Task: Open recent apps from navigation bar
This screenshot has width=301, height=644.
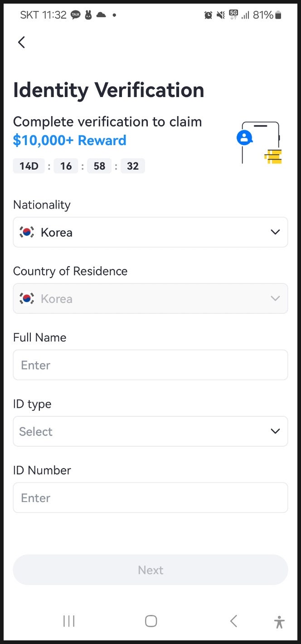Action: point(69,621)
